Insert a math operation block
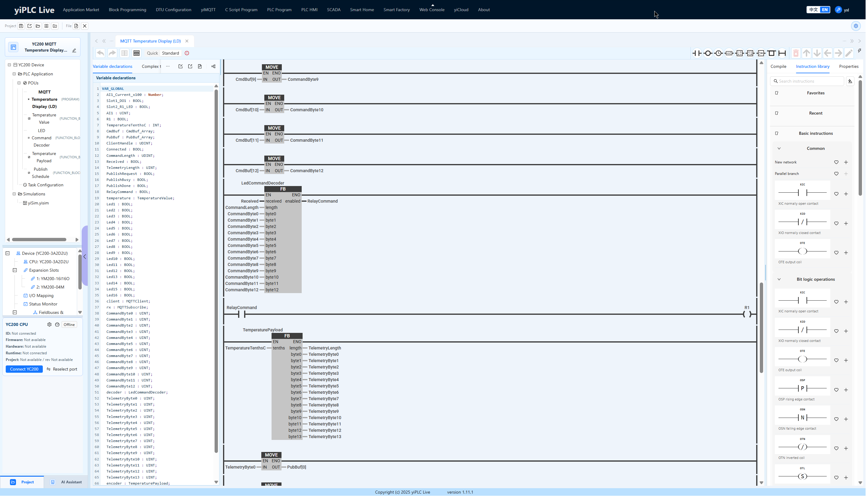This screenshot has width=868, height=496. pos(740,53)
